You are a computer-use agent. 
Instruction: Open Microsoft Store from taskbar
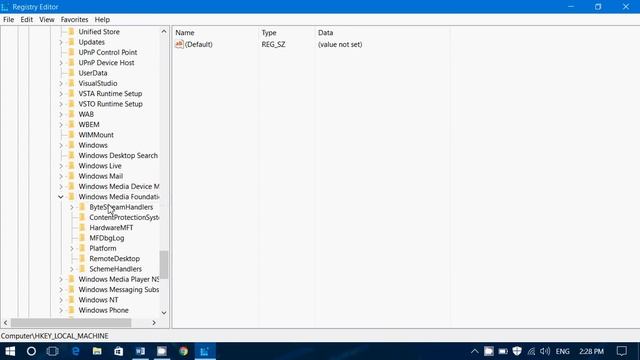click(x=119, y=351)
